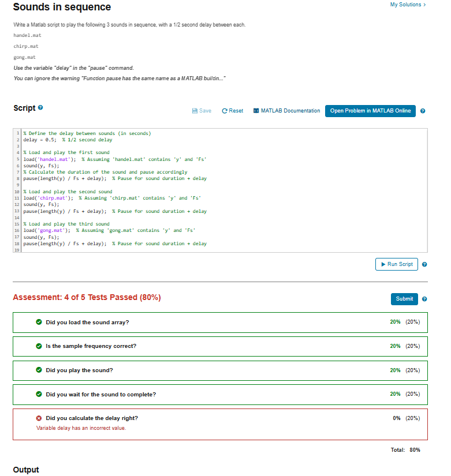Viewport: 451px width, 476px height.
Task: Click help icon beside Submit button
Action: point(424,299)
